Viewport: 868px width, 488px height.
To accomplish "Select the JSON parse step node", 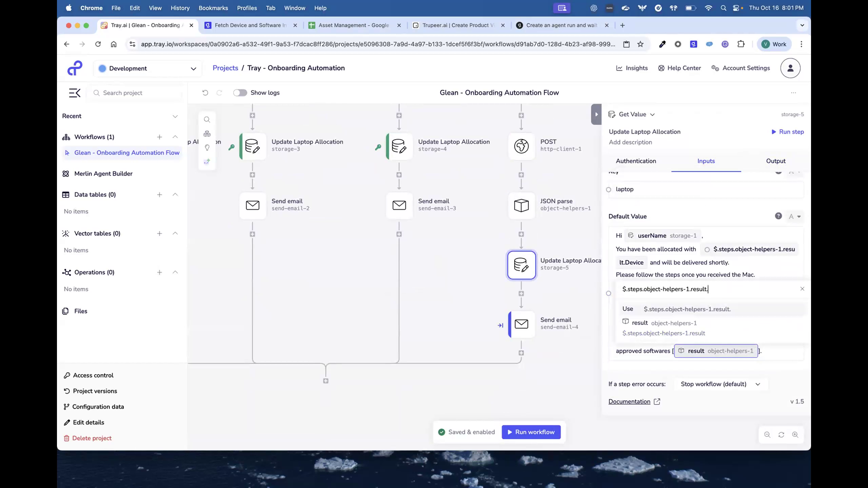I will coord(521,205).
